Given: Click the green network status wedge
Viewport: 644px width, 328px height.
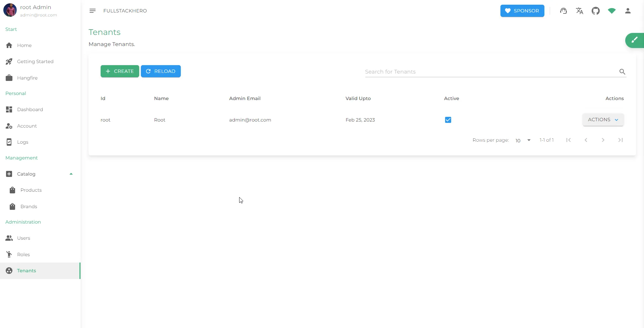Looking at the screenshot, I should click(x=612, y=11).
